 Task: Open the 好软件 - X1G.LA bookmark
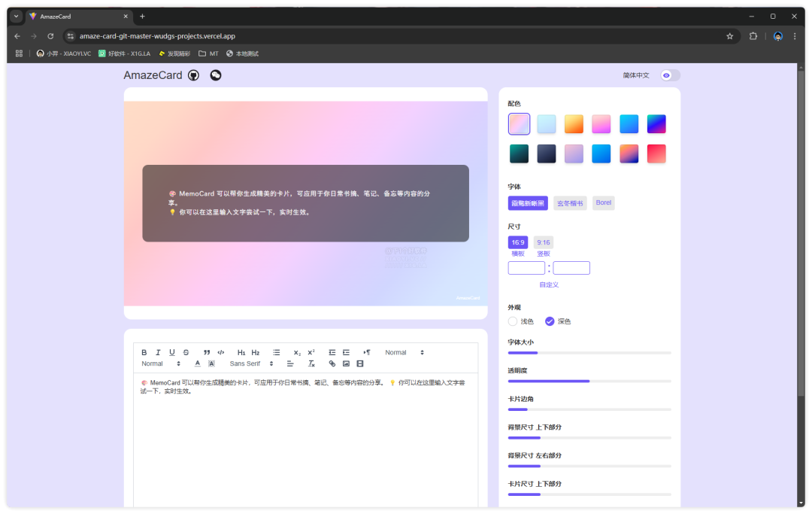point(124,53)
